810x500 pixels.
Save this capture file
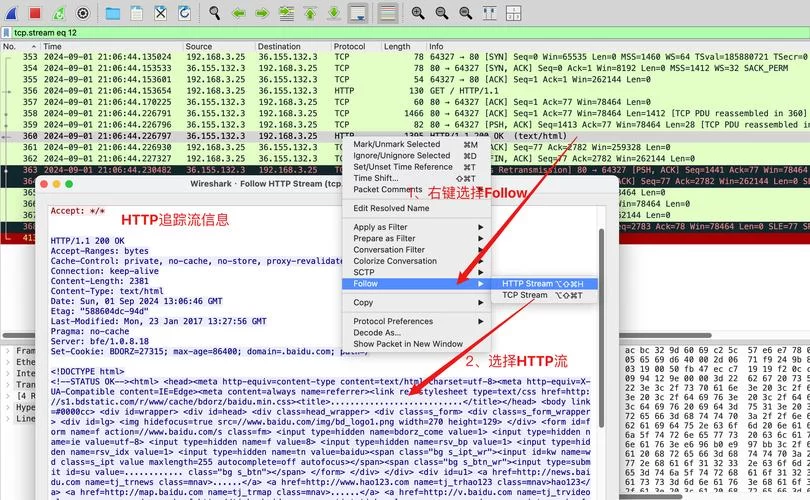click(x=136, y=13)
